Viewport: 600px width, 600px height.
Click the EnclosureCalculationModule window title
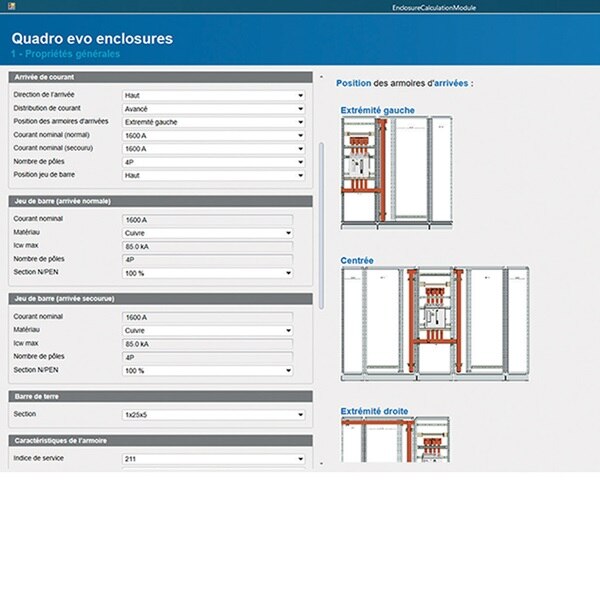pos(434,8)
